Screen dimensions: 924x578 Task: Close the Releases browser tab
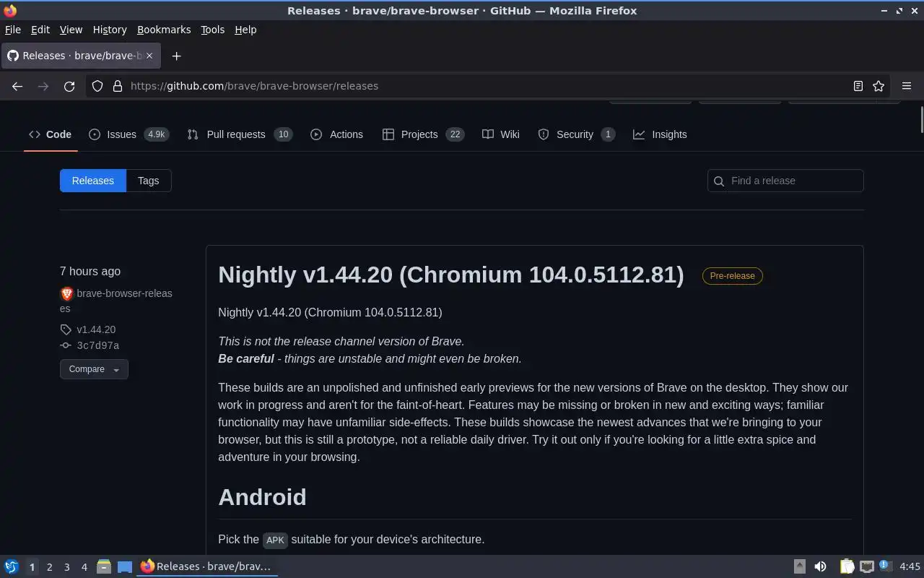(x=150, y=56)
